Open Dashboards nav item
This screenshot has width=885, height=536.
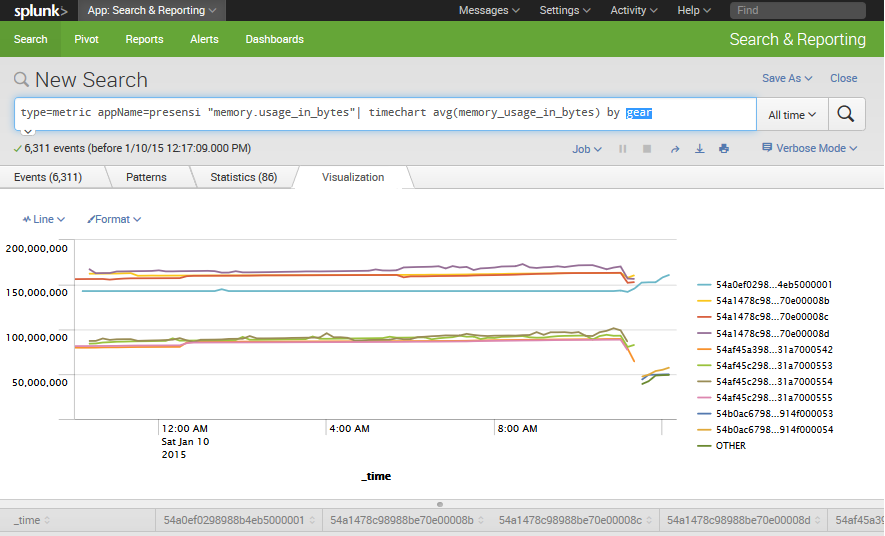click(274, 39)
